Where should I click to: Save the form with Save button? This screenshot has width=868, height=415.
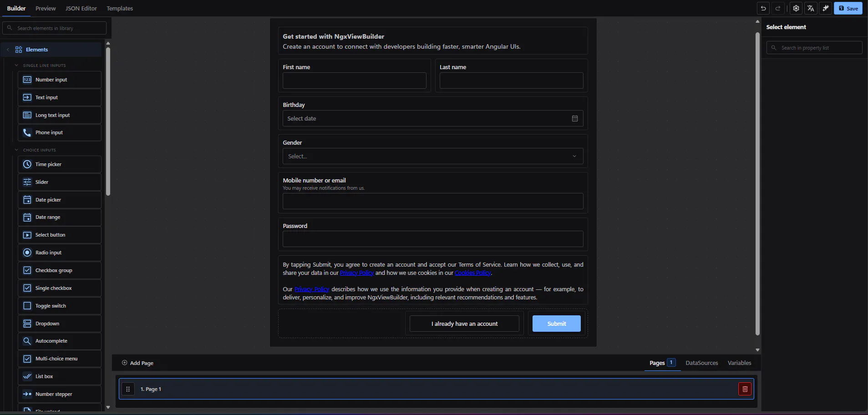pos(848,8)
